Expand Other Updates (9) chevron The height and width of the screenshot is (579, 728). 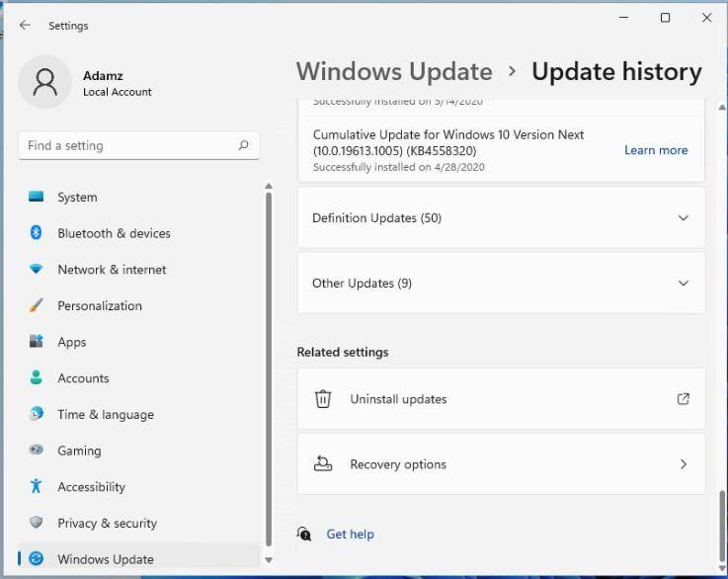tap(683, 283)
